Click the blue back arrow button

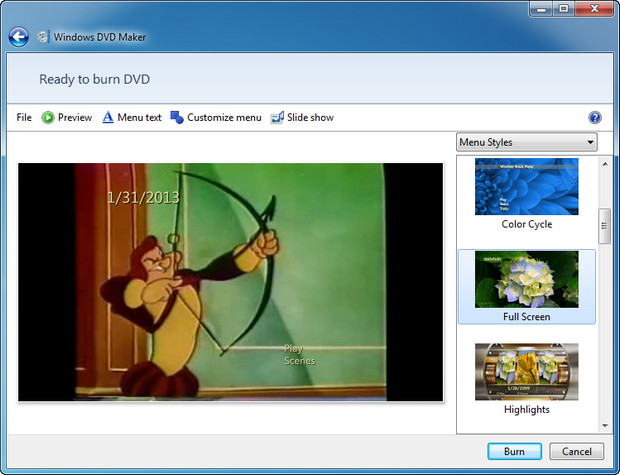point(19,37)
